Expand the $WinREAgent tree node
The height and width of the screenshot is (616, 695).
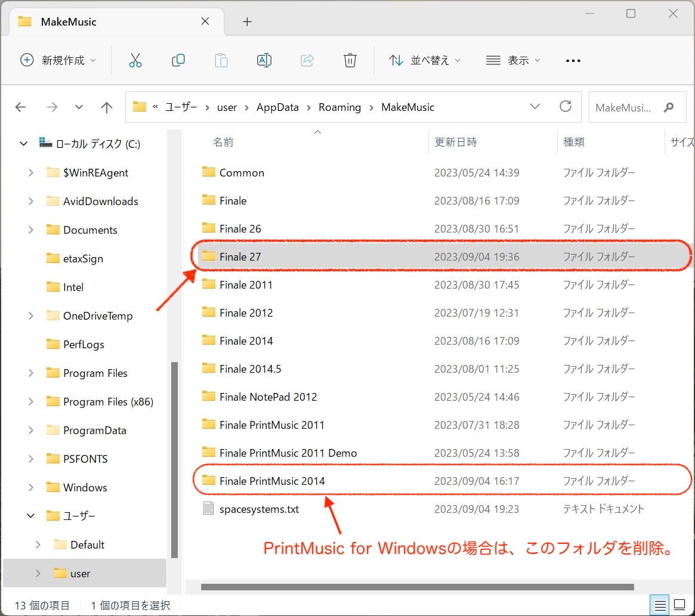click(x=30, y=172)
